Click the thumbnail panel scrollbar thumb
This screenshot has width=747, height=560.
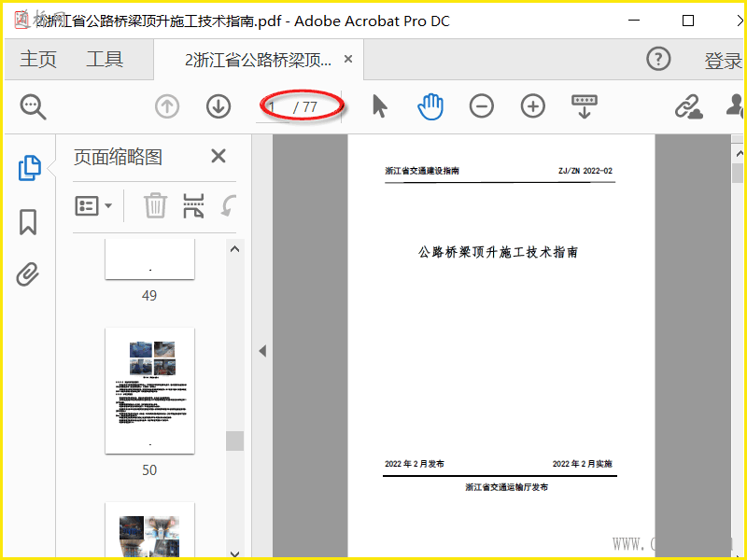tap(234, 441)
